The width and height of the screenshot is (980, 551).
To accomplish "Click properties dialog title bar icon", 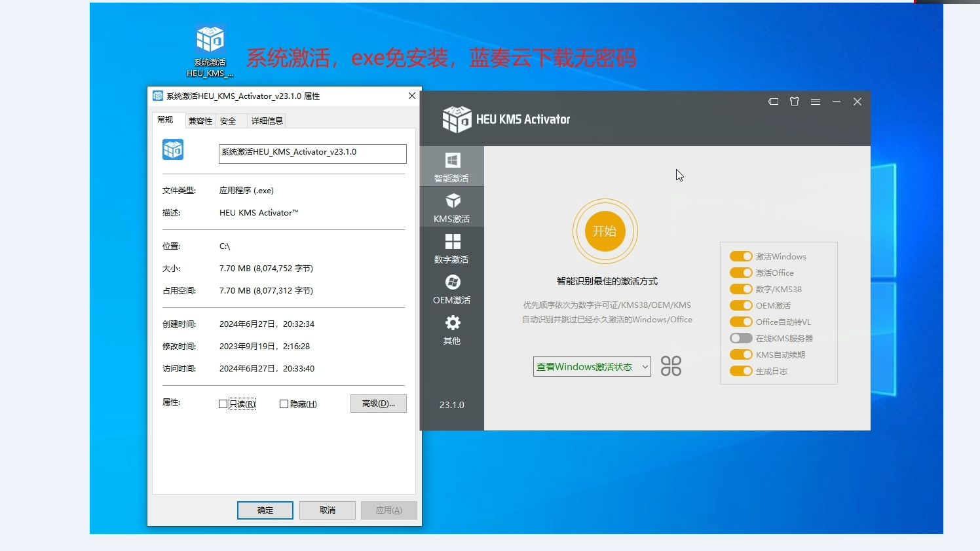I will click(158, 96).
